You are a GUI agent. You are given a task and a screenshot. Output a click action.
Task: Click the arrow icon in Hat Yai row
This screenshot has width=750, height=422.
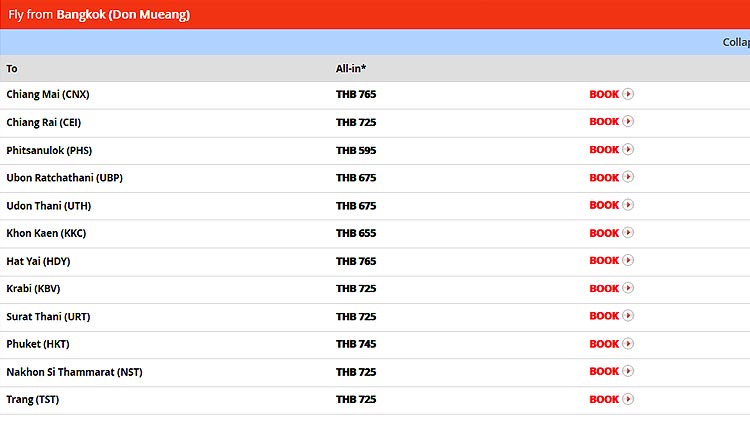[628, 261]
